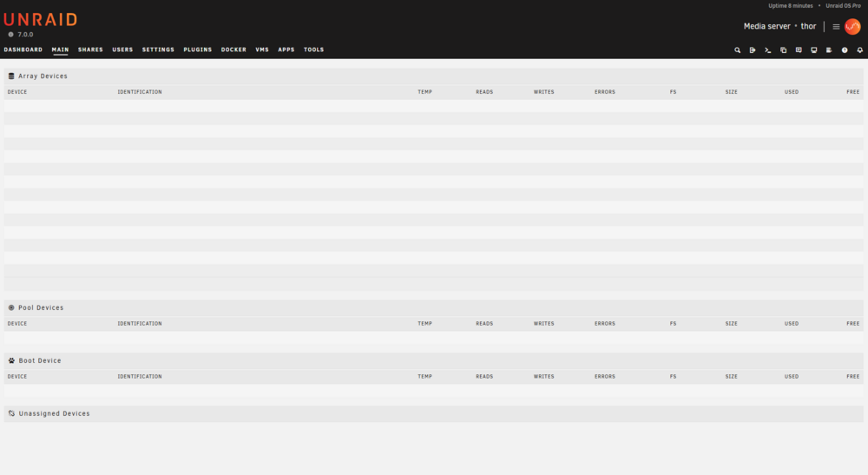
Task: Click Device header in Pool Devices
Action: pos(17,323)
